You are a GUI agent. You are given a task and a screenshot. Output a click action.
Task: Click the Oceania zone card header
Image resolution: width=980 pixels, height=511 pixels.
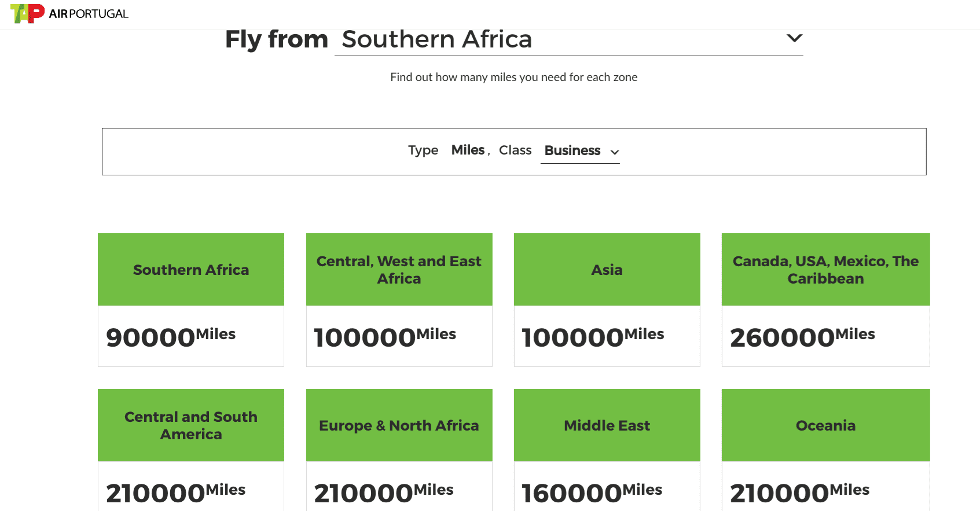click(x=825, y=425)
